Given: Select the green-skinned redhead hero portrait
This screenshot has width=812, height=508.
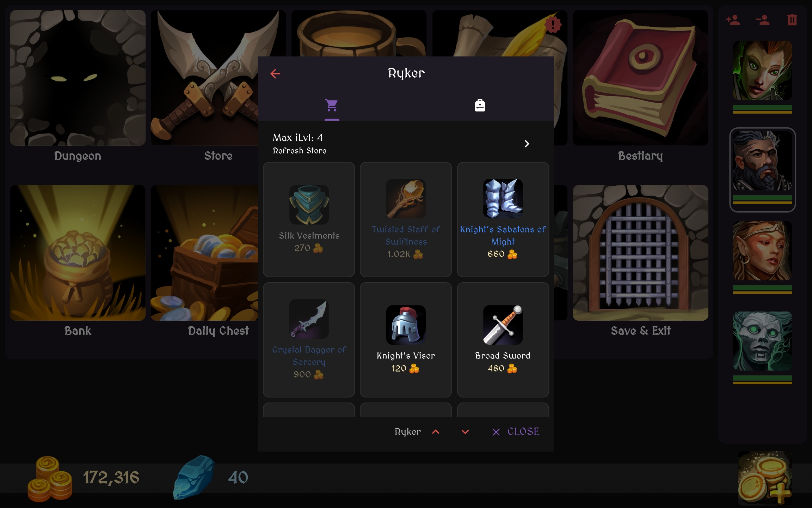Looking at the screenshot, I should click(762, 71).
